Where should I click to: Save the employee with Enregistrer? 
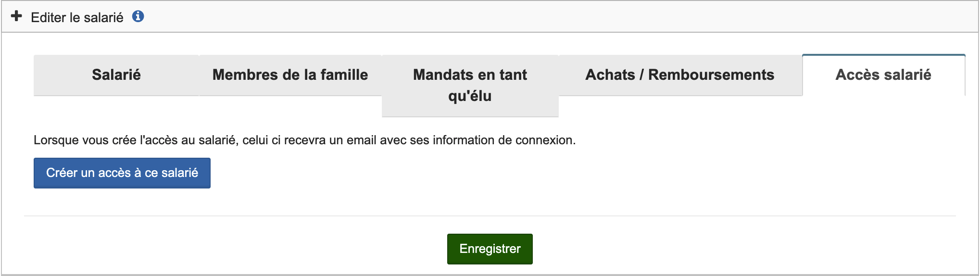point(490,249)
